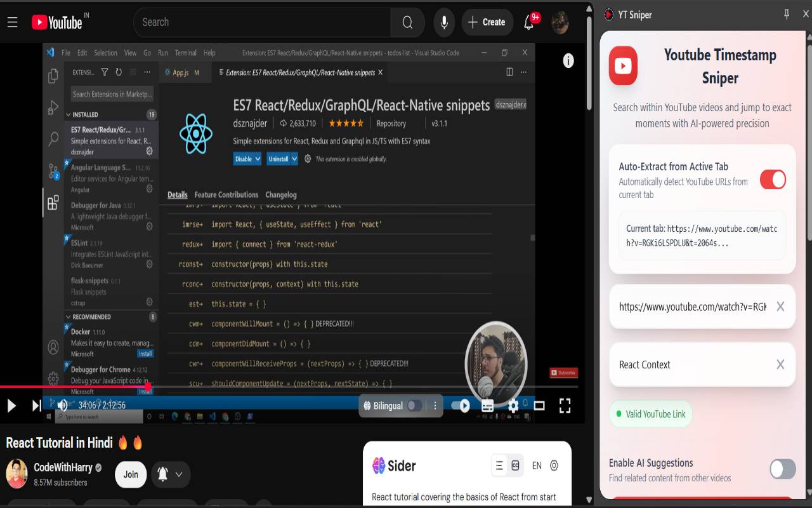Open the YouTube account avatar menu

coord(558,22)
